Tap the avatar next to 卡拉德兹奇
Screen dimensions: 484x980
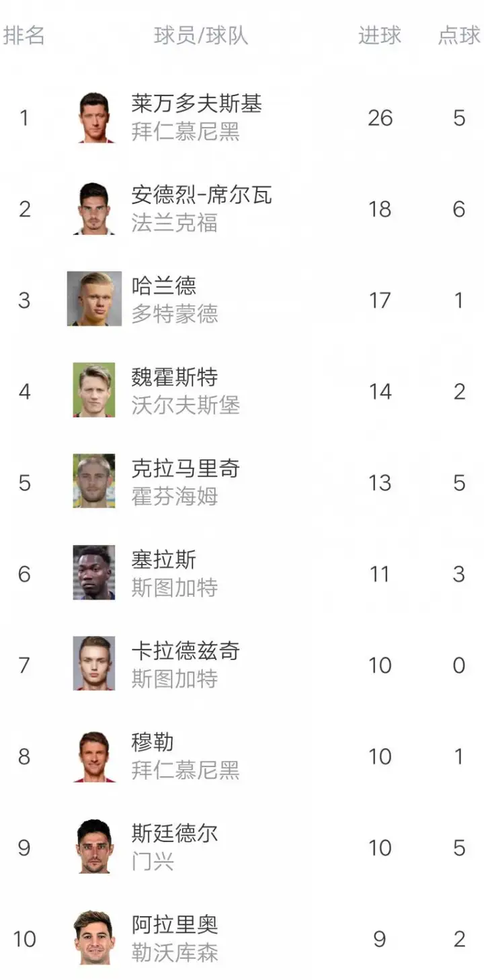point(94,664)
